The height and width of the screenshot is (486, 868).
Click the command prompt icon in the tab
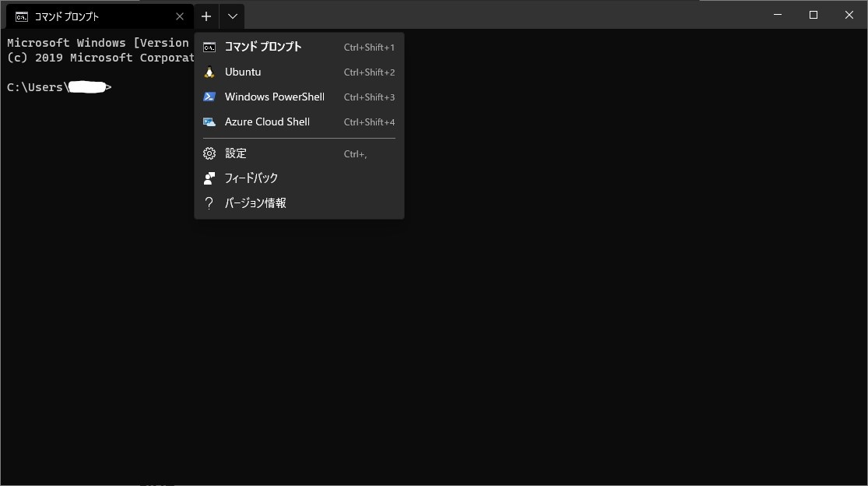click(22, 17)
